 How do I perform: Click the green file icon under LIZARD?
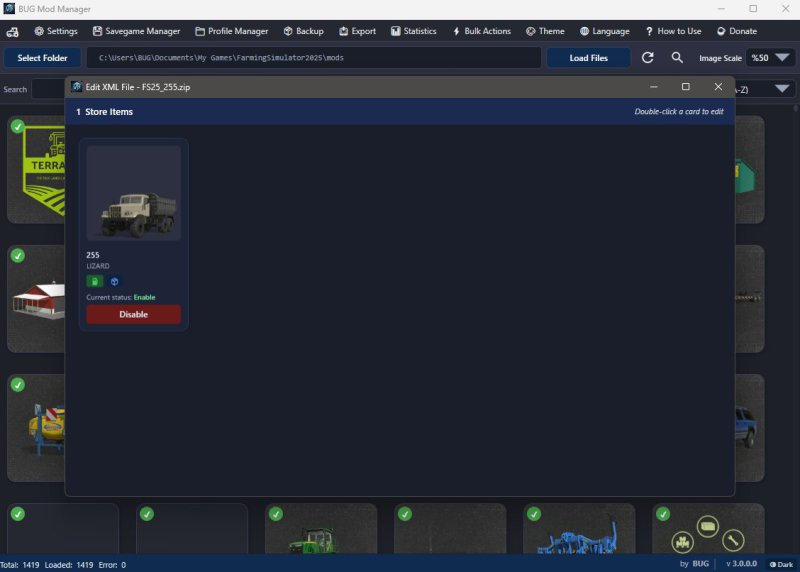[94, 281]
